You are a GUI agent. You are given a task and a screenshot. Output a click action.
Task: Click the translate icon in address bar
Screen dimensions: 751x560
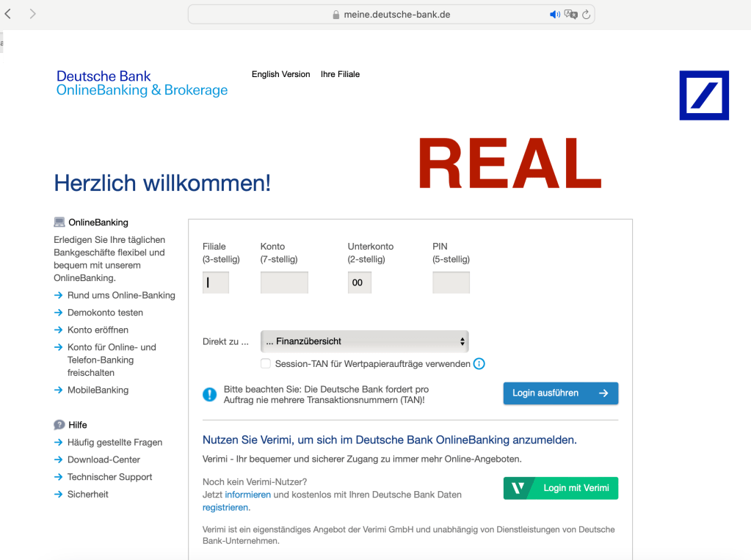coord(571,14)
